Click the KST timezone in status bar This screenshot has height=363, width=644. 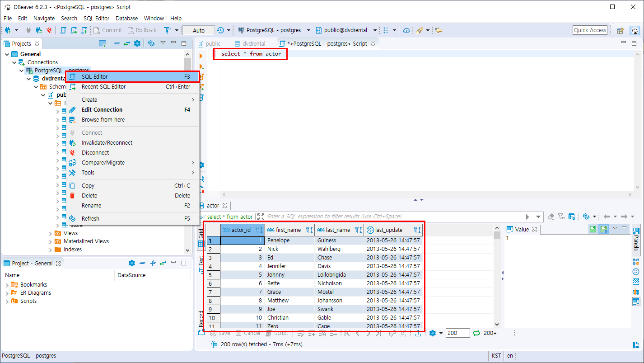click(x=496, y=356)
